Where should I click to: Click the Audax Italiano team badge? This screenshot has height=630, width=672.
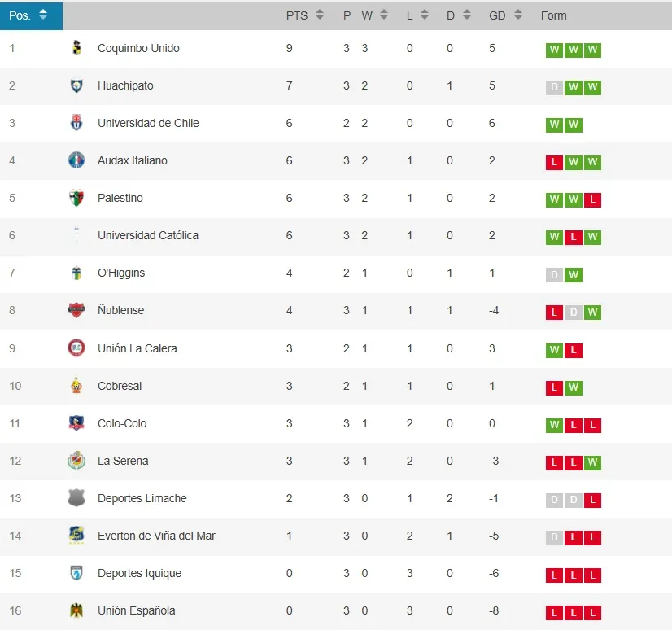(x=76, y=160)
